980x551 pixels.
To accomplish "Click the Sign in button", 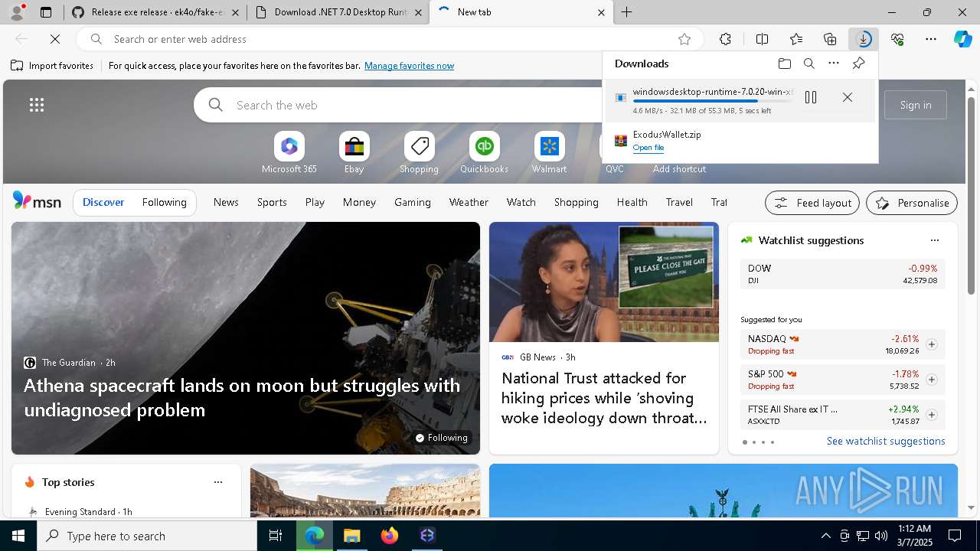I will (x=916, y=105).
